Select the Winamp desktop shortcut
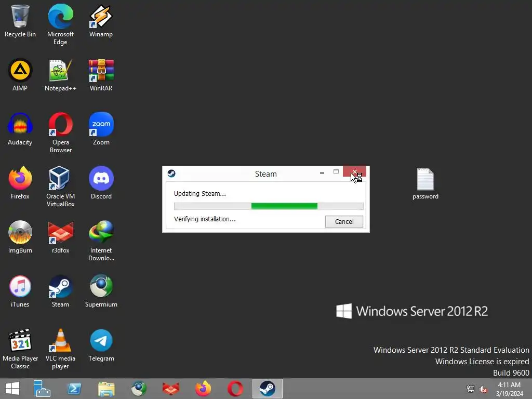Screen dimensions: 532x399 [101, 21]
